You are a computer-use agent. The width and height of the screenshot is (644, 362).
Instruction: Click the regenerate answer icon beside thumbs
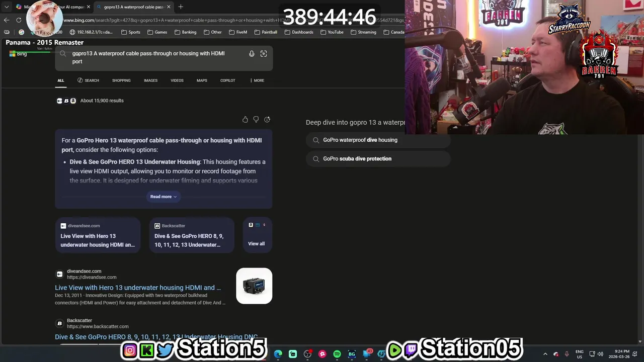click(267, 120)
